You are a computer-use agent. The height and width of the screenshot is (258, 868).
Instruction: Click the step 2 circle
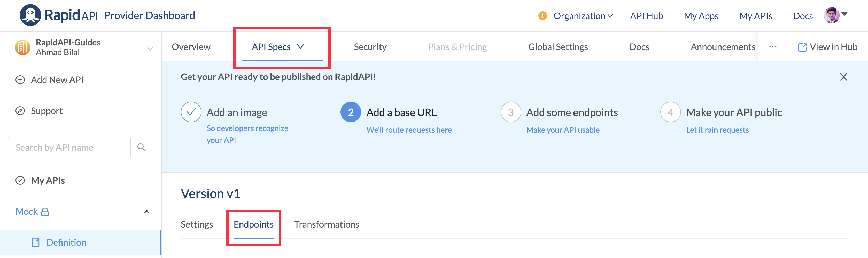pyautogui.click(x=351, y=112)
